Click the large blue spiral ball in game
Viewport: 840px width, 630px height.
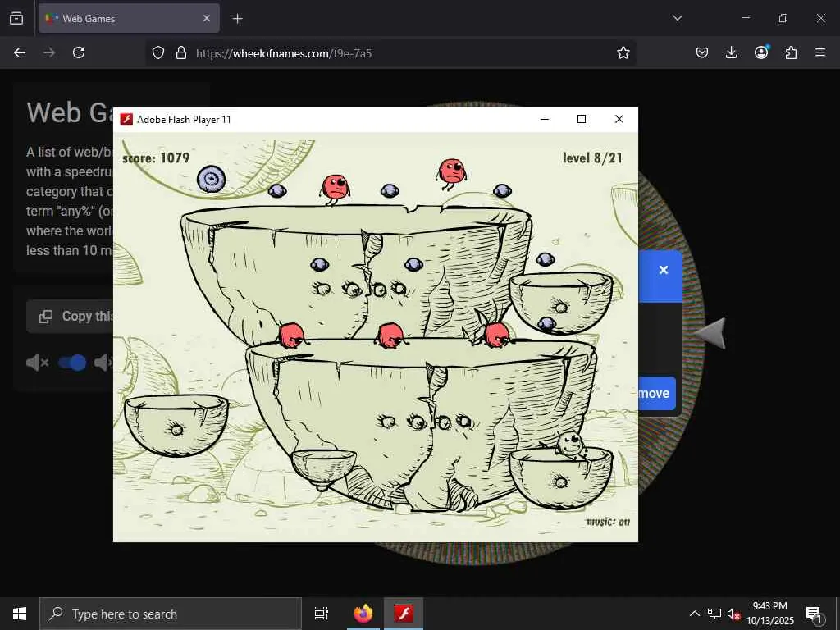211,179
